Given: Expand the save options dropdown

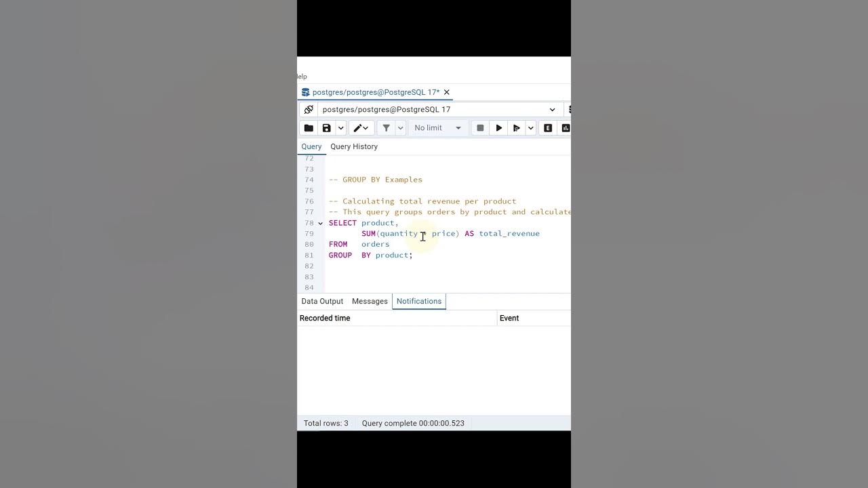Looking at the screenshot, I should pyautogui.click(x=340, y=128).
